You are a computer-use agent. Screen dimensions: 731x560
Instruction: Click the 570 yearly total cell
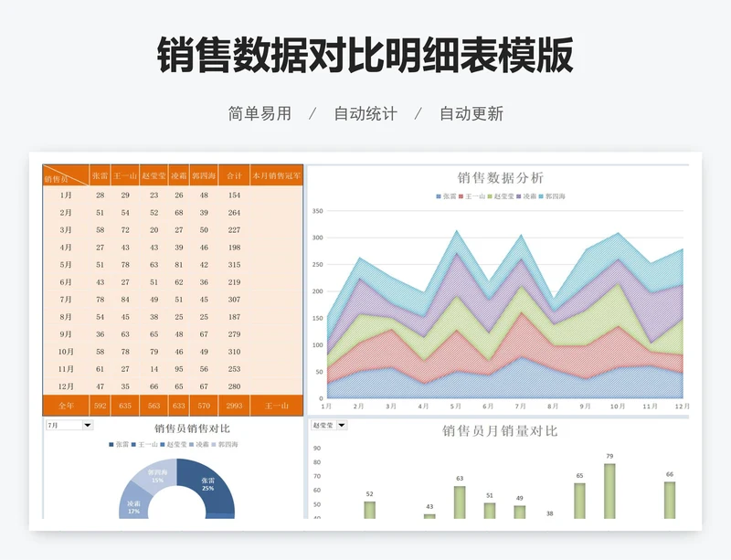[204, 406]
